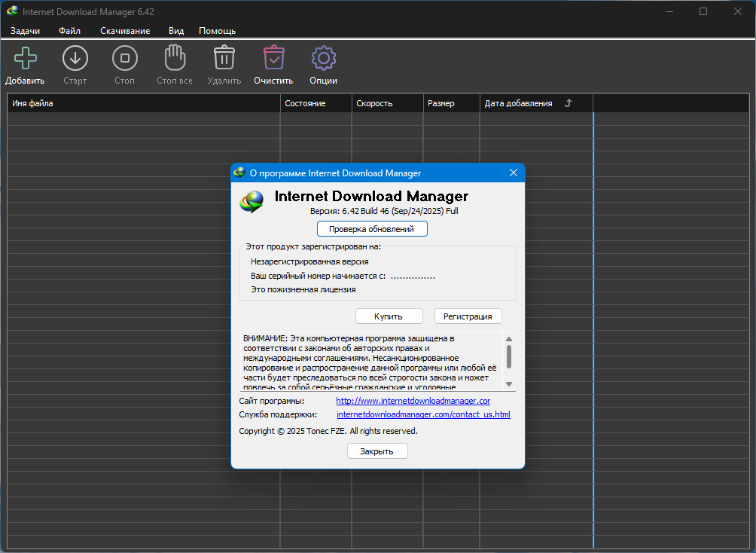Viewport: 756px width, 553px height.
Task: Click the Стоп toolbar icon
Action: click(x=124, y=58)
